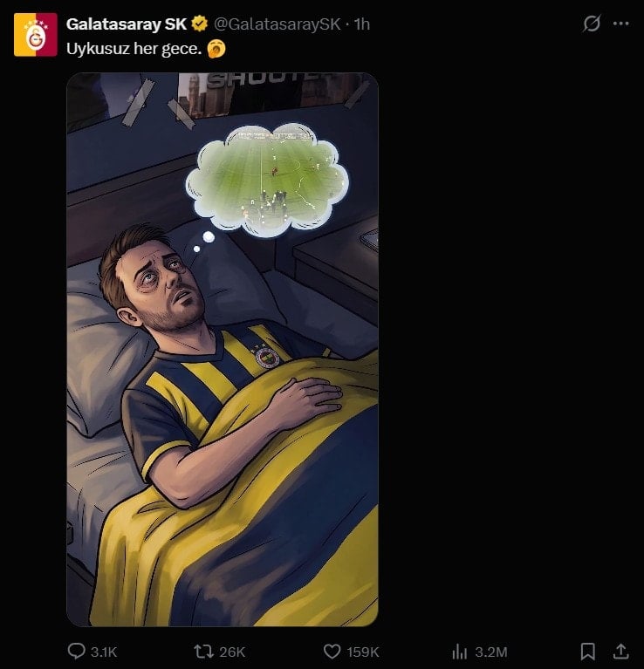Open the Galatasaray SK profile avatar

(x=35, y=35)
